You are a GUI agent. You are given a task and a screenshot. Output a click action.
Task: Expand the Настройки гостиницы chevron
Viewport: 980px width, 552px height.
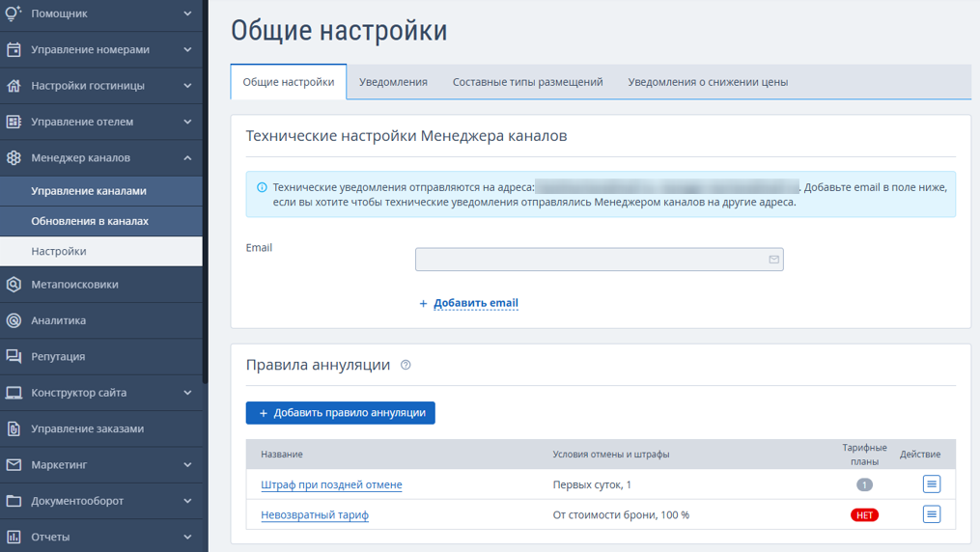tap(187, 86)
